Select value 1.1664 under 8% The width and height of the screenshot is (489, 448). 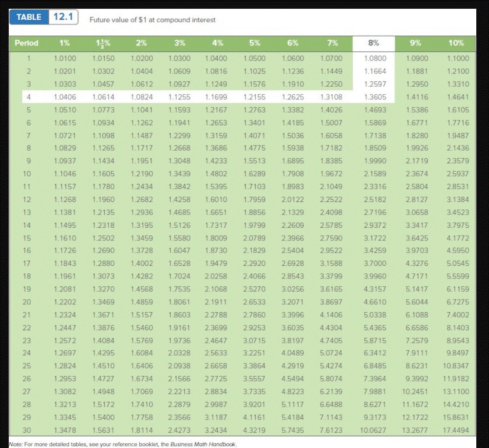pos(375,71)
